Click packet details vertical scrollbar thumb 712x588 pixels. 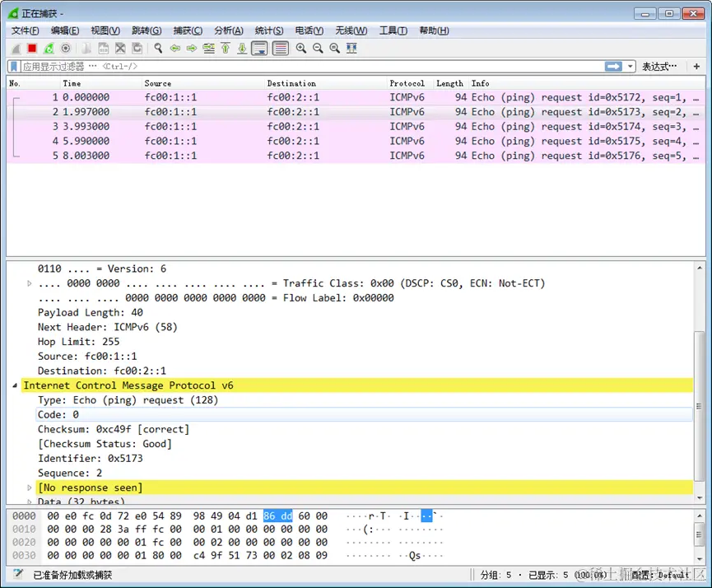coord(700,406)
